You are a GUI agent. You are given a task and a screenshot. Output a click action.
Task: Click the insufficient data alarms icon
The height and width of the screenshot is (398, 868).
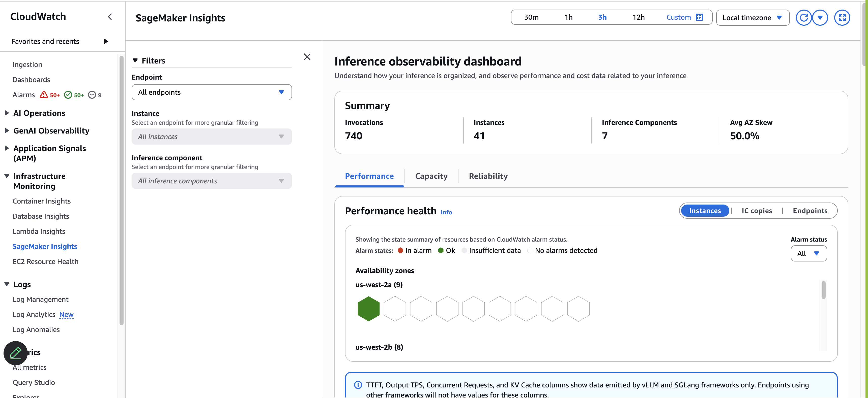(92, 95)
